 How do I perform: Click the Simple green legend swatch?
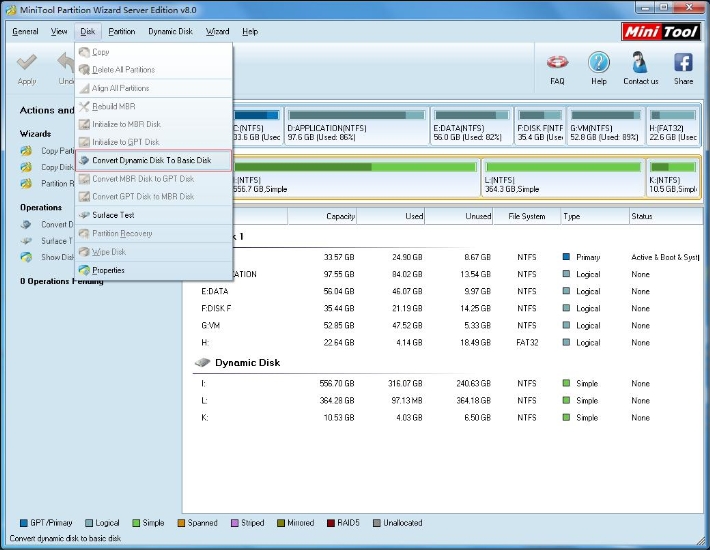pos(136,523)
